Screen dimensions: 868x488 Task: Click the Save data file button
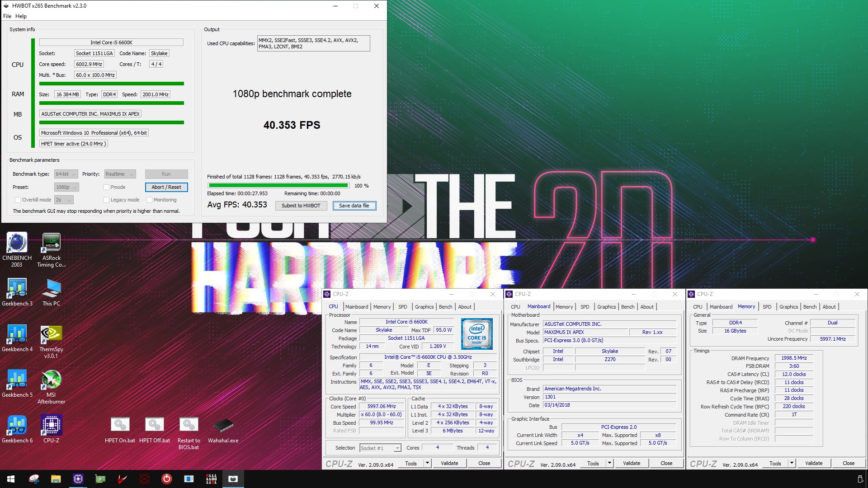[x=354, y=206]
